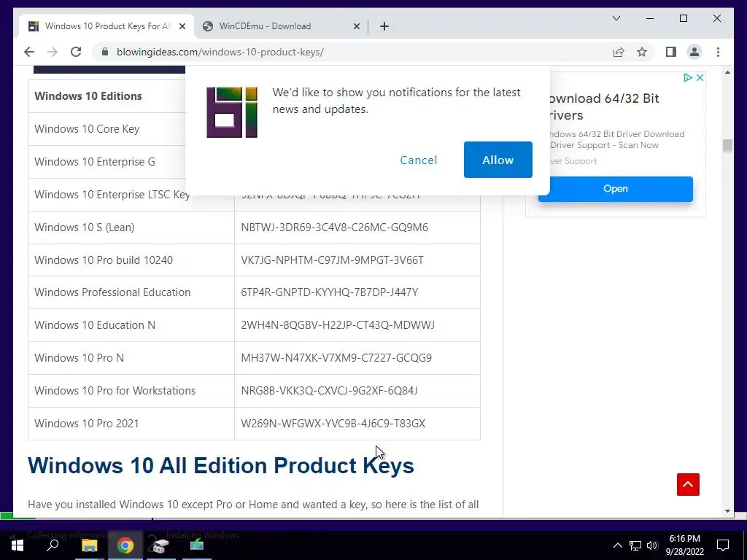This screenshot has height=560, width=747.
Task: Share this page via the share icon
Action: click(x=619, y=52)
